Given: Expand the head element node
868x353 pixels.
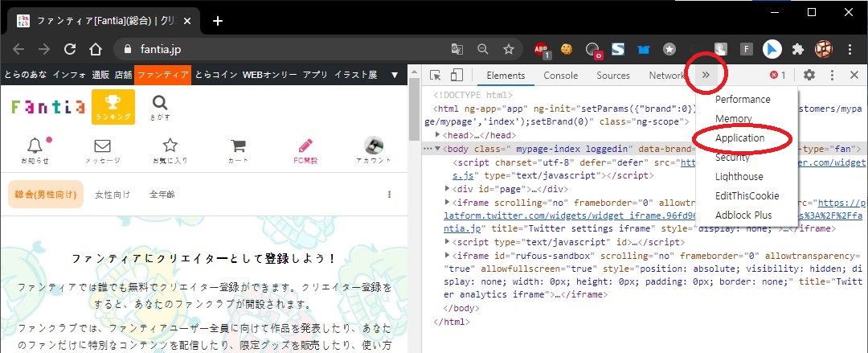Looking at the screenshot, I should click(438, 134).
